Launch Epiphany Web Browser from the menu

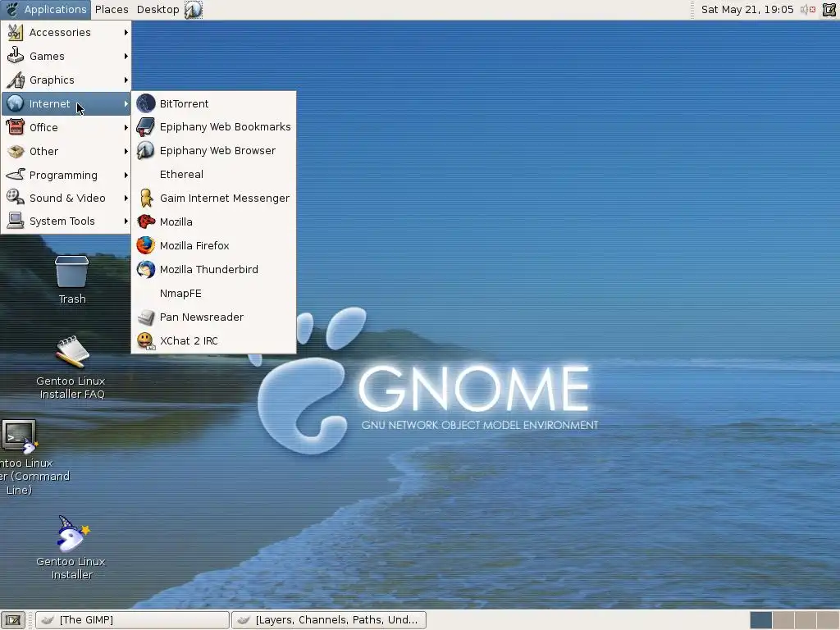pyautogui.click(x=214, y=151)
